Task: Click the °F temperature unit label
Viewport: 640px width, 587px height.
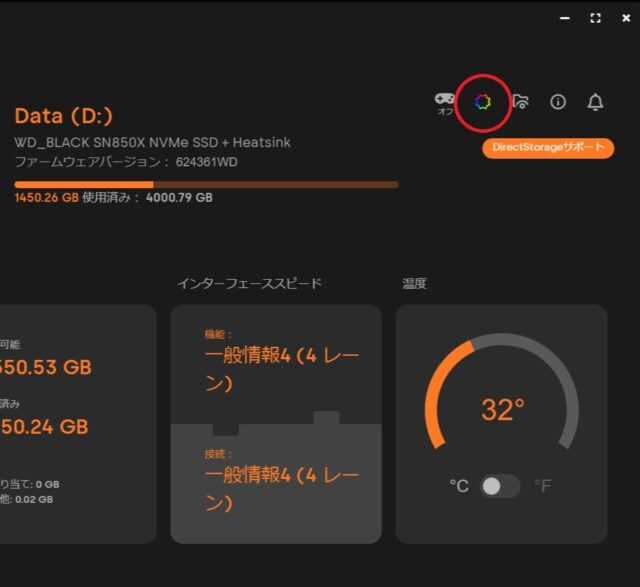Action: tap(542, 486)
